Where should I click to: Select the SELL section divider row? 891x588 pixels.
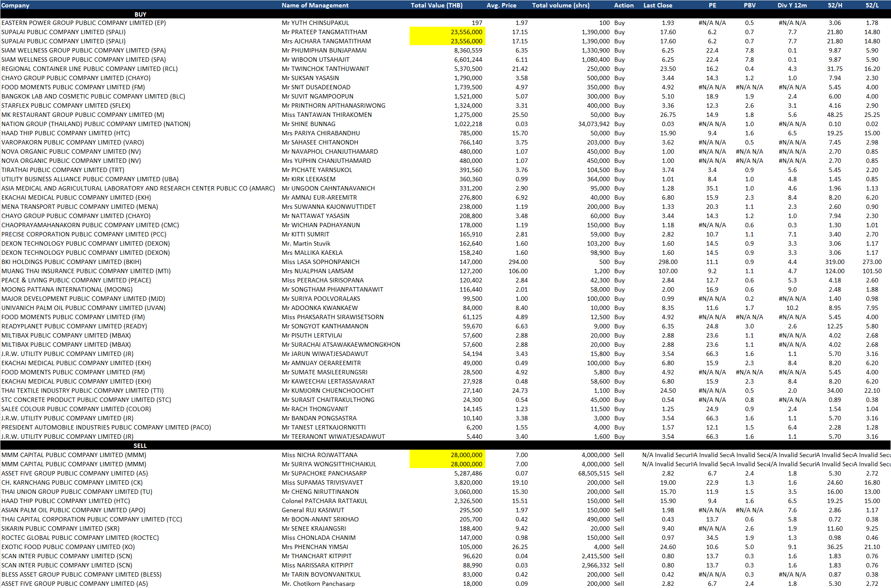[140, 446]
